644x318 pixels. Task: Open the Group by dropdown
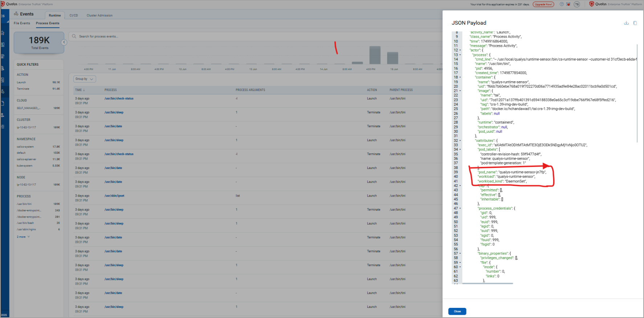(x=85, y=79)
